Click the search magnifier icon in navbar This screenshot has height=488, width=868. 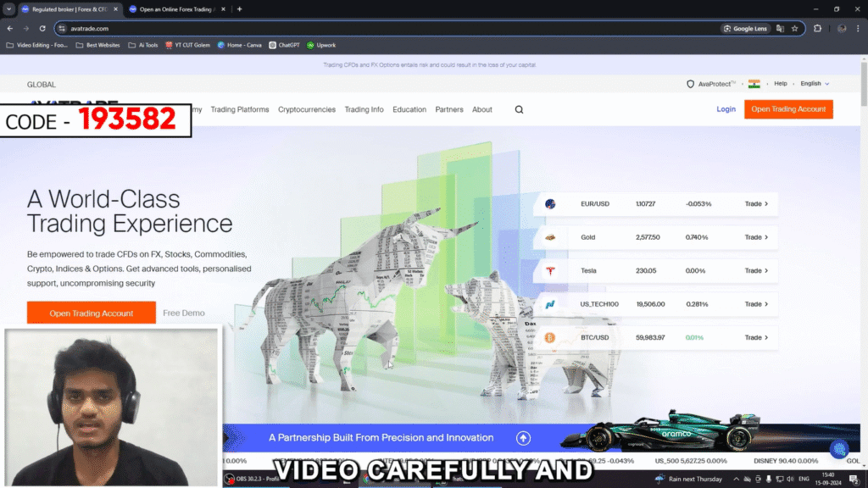click(519, 109)
